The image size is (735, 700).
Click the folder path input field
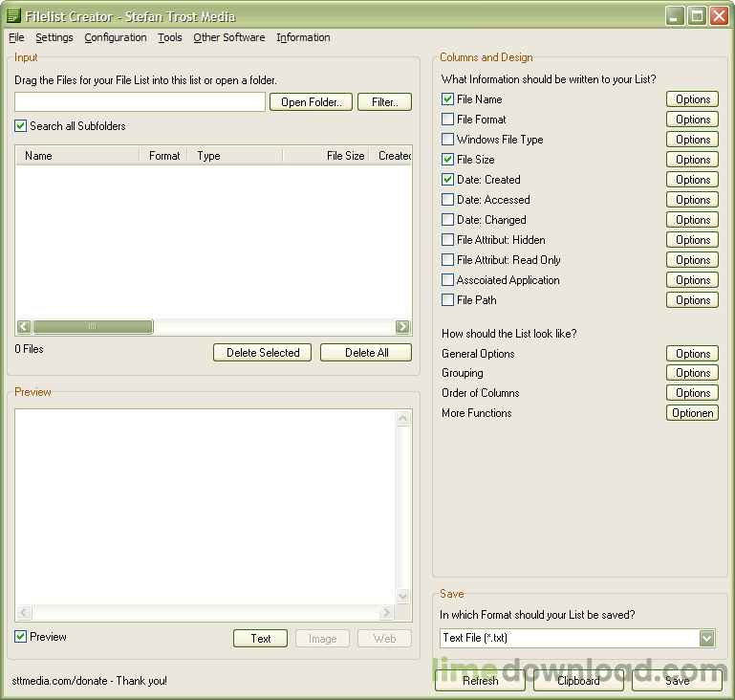tap(140, 102)
